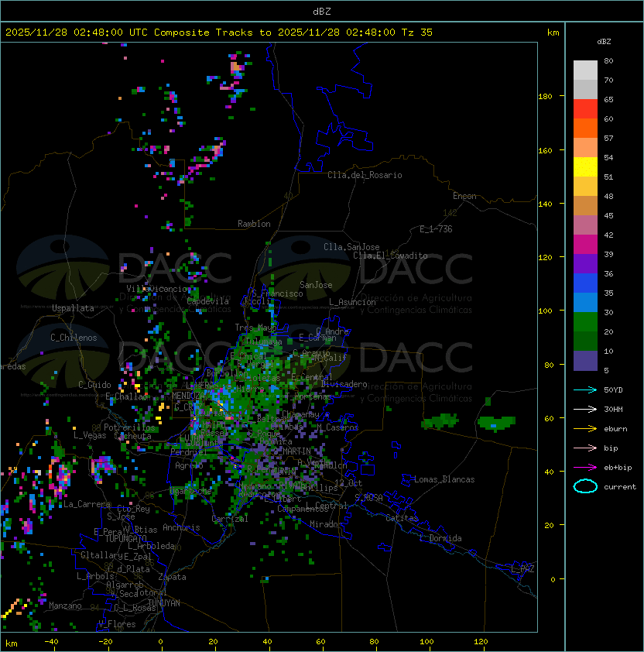Select the Clla.del_Rosario location label

coord(365,175)
